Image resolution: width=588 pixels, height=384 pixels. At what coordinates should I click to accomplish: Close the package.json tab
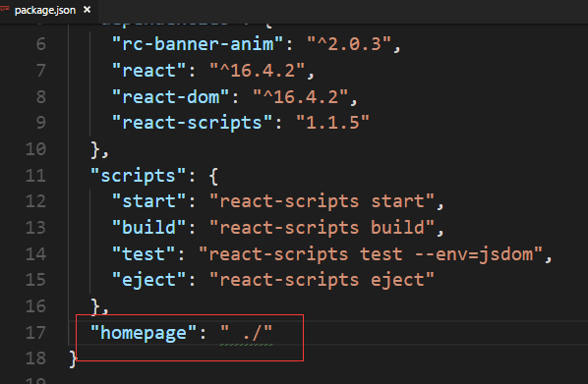(87, 10)
